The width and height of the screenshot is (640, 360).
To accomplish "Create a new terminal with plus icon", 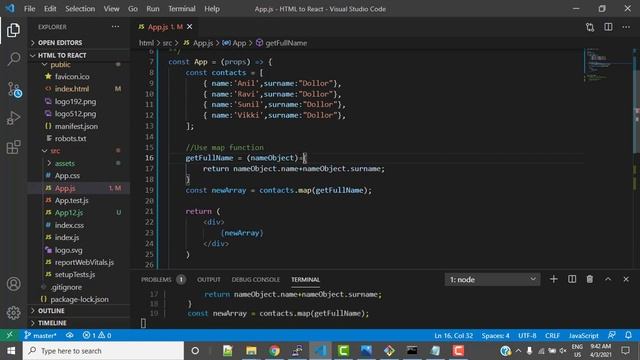I will tap(553, 279).
